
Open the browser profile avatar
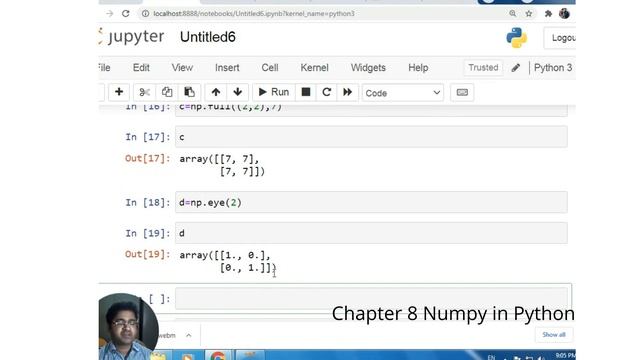564,13
